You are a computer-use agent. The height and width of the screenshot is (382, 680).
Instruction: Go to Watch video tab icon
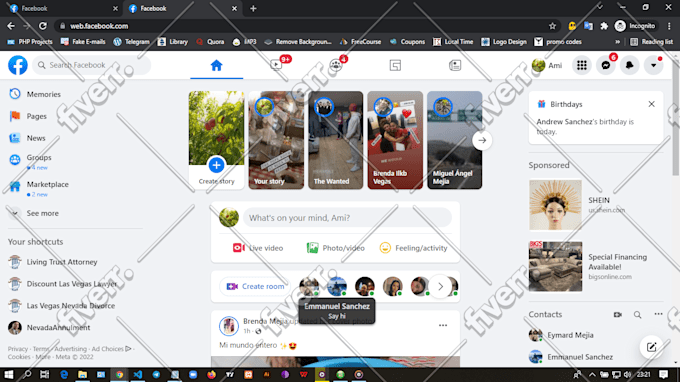coord(276,65)
